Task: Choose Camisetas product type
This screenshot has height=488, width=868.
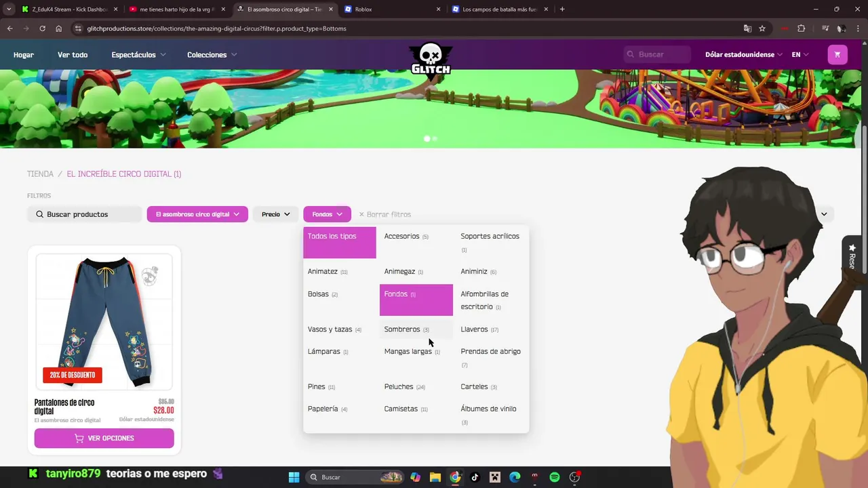Action: (x=406, y=409)
